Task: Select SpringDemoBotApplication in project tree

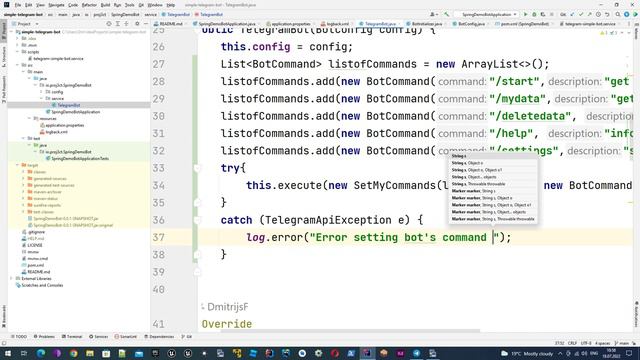Action: [x=75, y=112]
